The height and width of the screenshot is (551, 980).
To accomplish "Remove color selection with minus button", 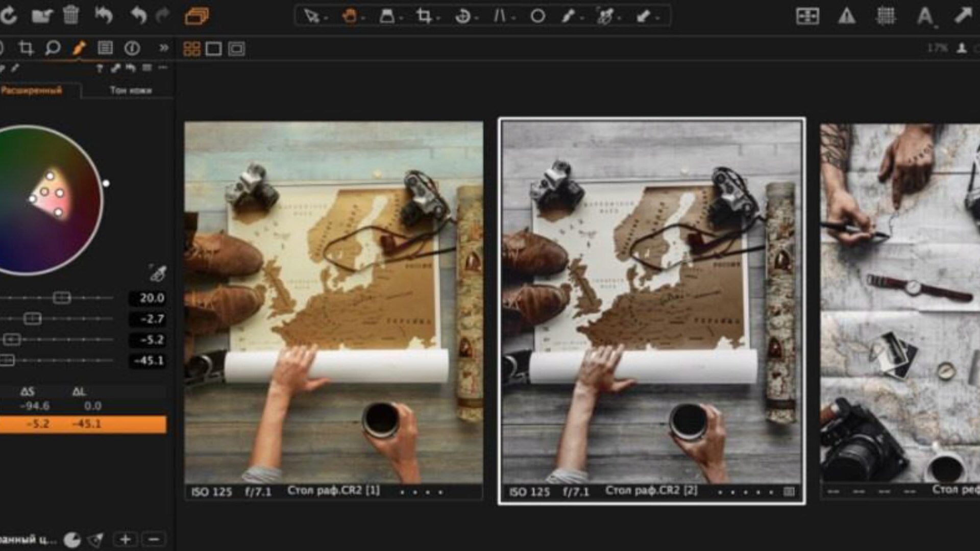I will pyautogui.click(x=154, y=539).
